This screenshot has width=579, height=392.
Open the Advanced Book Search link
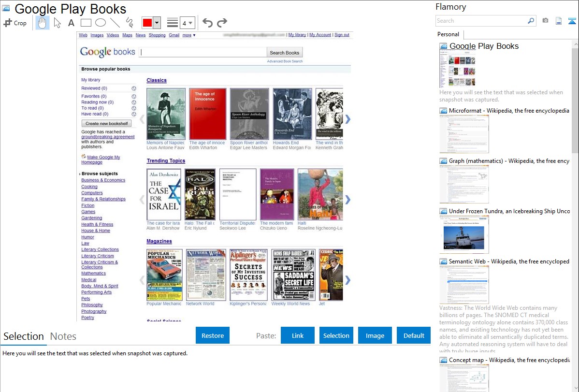pos(285,61)
